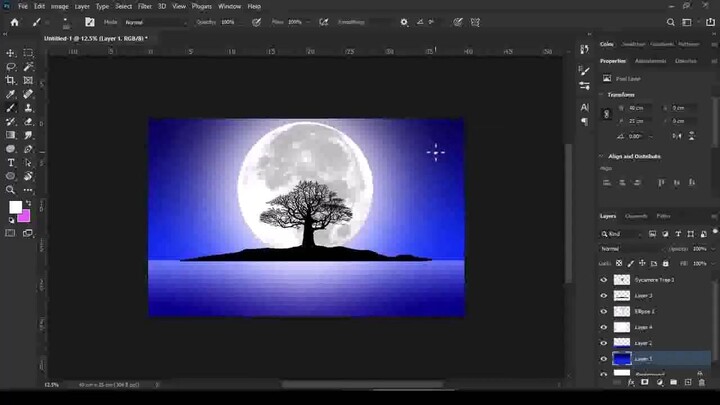Hide the Layer 3 eye icon
The width and height of the screenshot is (720, 405).
(603, 296)
